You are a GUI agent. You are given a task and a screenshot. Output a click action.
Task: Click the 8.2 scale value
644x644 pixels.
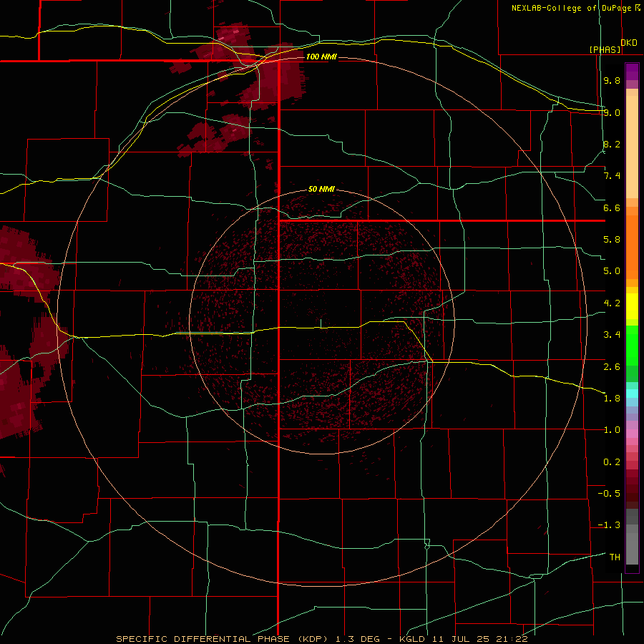[612, 144]
